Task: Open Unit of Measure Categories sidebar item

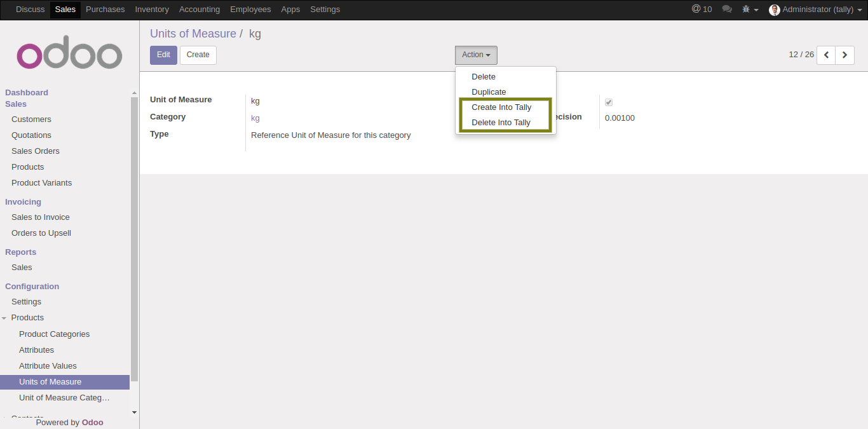Action: [65, 398]
